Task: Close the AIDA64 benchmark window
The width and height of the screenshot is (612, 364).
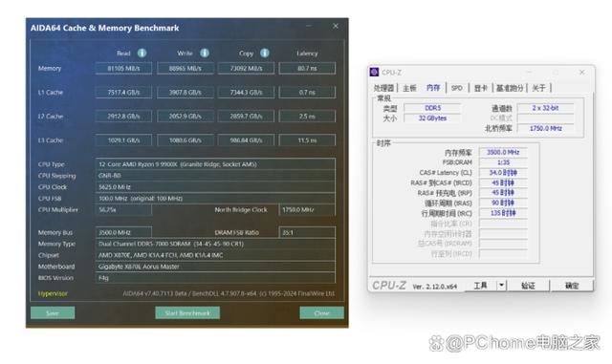Action: point(336,26)
